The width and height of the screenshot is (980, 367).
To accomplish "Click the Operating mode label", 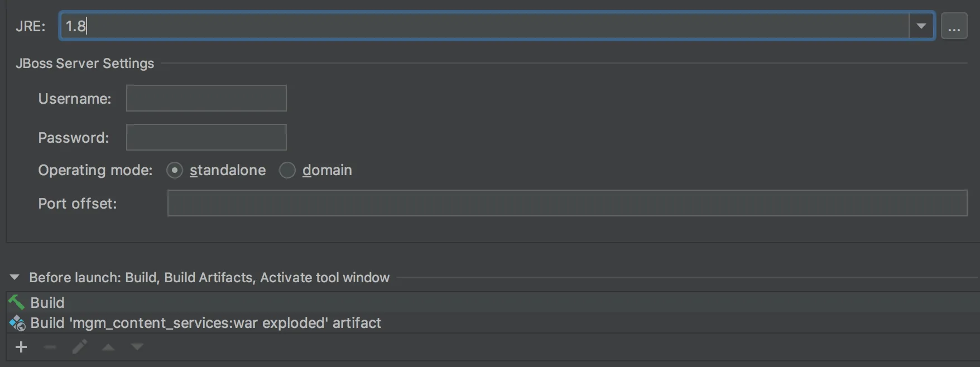I will (95, 170).
